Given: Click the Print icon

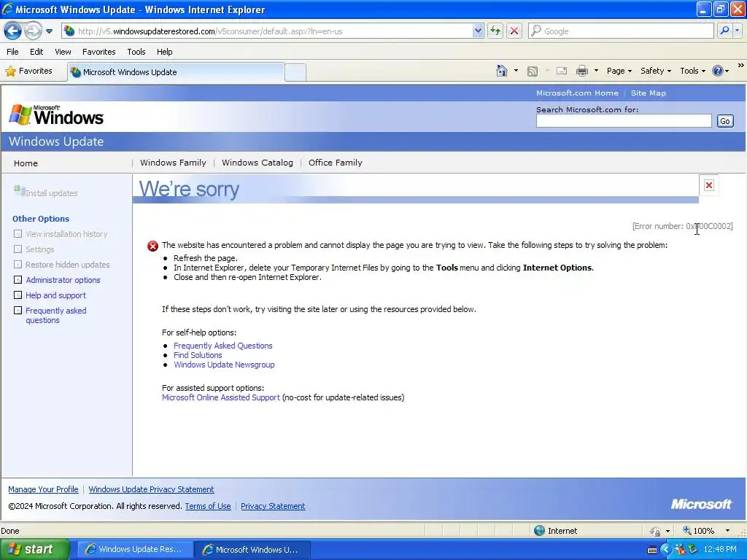Looking at the screenshot, I should pyautogui.click(x=581, y=71).
